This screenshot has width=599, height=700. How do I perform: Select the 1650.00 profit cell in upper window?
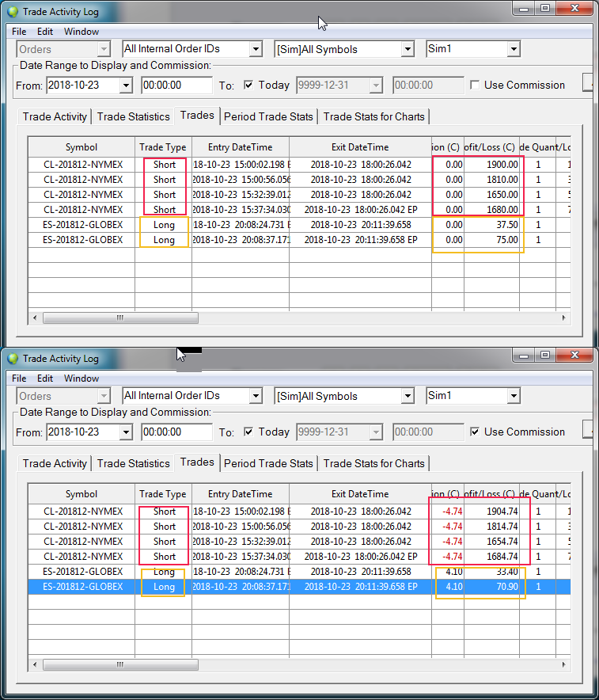(491, 195)
